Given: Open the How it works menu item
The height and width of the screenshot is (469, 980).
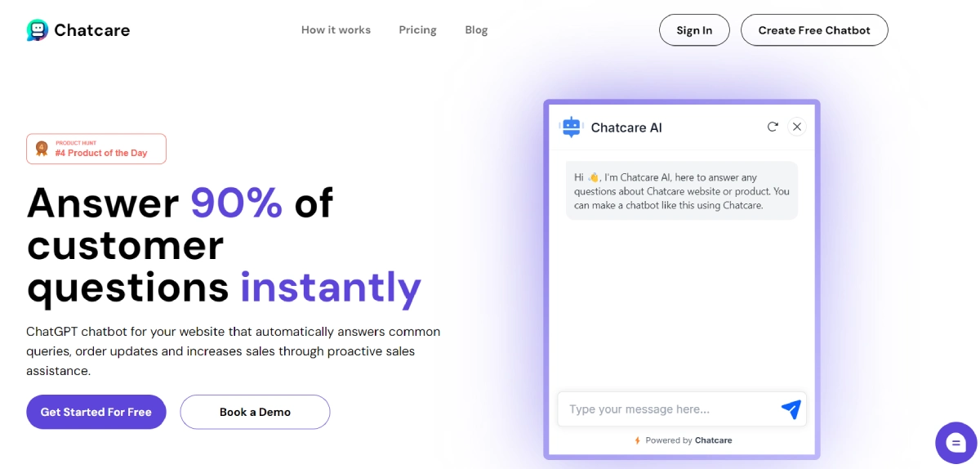Looking at the screenshot, I should coord(336,30).
